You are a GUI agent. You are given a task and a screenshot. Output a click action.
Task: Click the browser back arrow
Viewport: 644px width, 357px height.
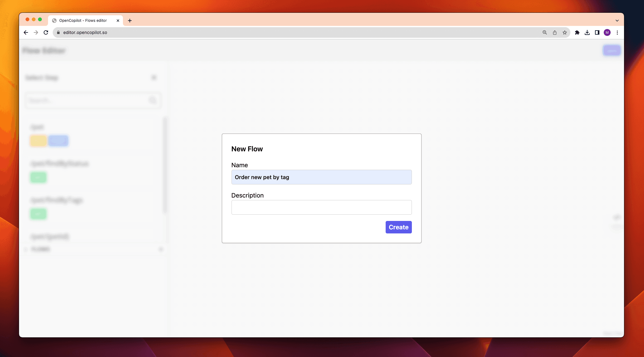click(x=26, y=32)
